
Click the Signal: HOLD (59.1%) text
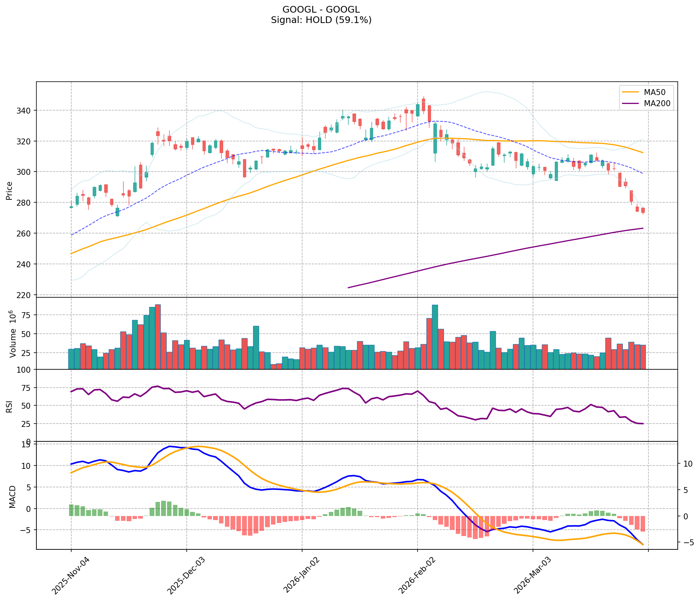[x=321, y=20]
